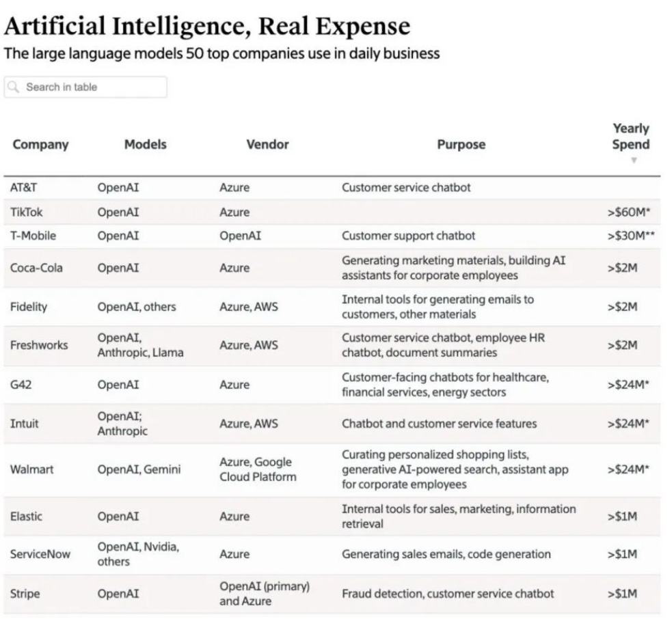The image size is (672, 619).
Task: Click the magnifying glass search icon
Action: (13, 87)
